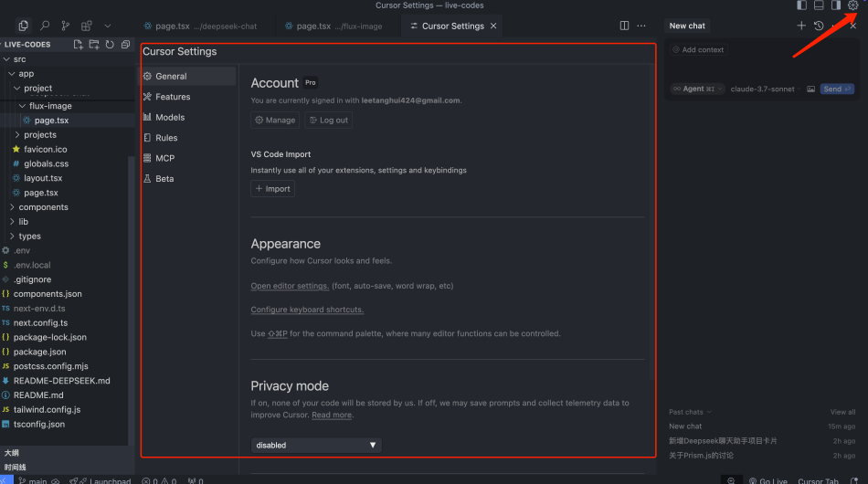Image resolution: width=868 pixels, height=484 pixels.
Task: Open the Source Control view
Action: click(66, 26)
